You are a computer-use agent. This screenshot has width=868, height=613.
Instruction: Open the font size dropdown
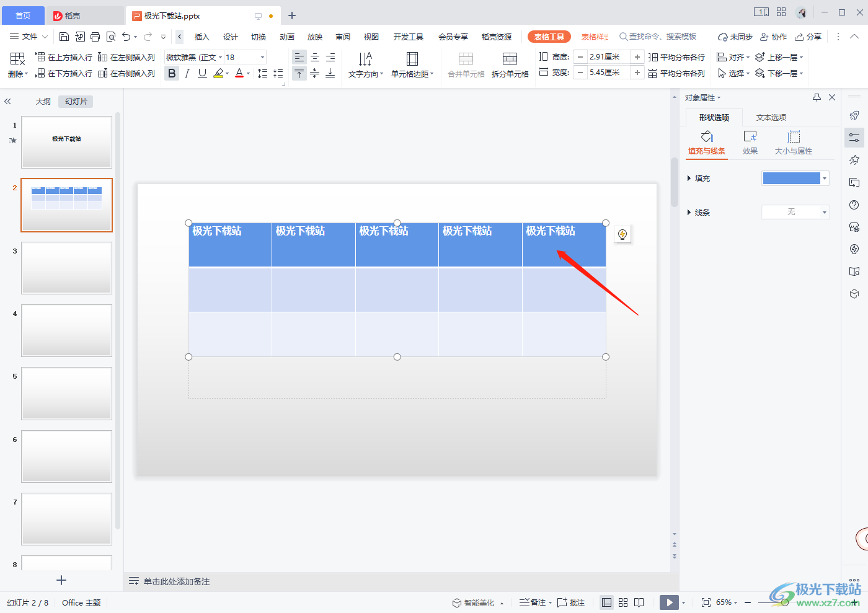(262, 57)
